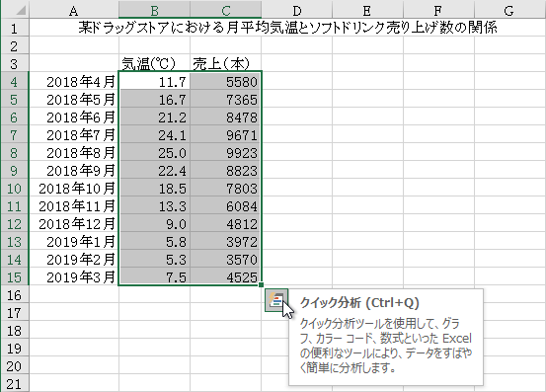Click cell showing sales 9923
This screenshot has width=546, height=392.
[x=226, y=153]
